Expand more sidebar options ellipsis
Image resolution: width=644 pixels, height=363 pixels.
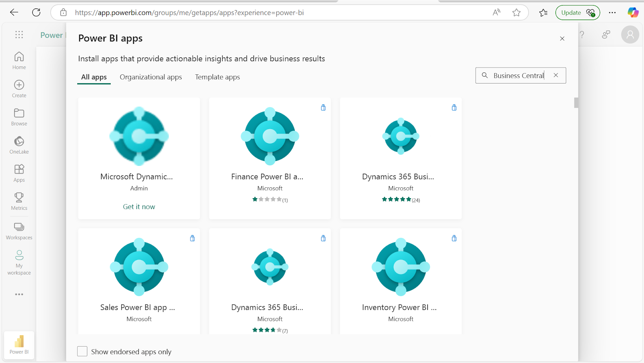(x=19, y=294)
